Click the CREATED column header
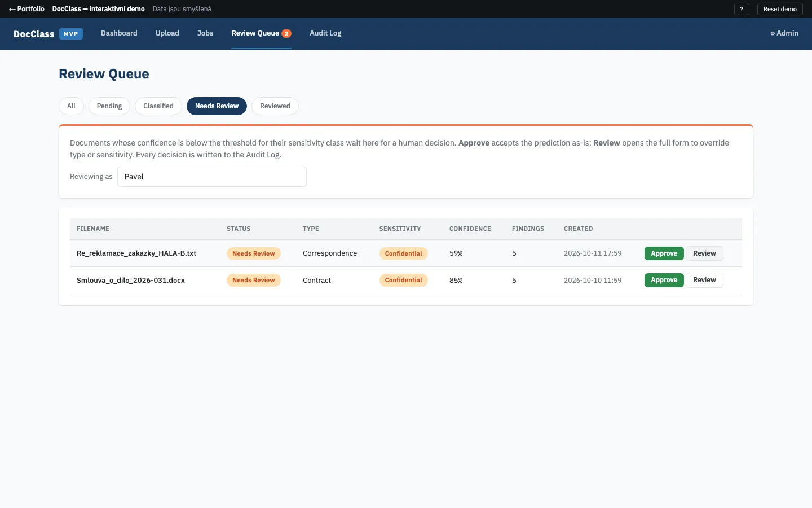Screen dimensions: 812x508 pyautogui.click(x=578, y=229)
